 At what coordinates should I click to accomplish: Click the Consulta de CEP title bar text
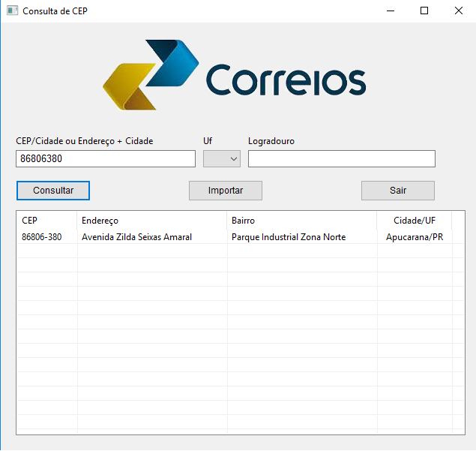[x=49, y=11]
